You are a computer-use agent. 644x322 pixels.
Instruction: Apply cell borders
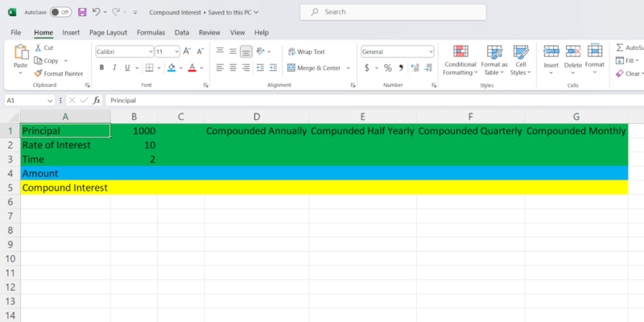pyautogui.click(x=149, y=68)
